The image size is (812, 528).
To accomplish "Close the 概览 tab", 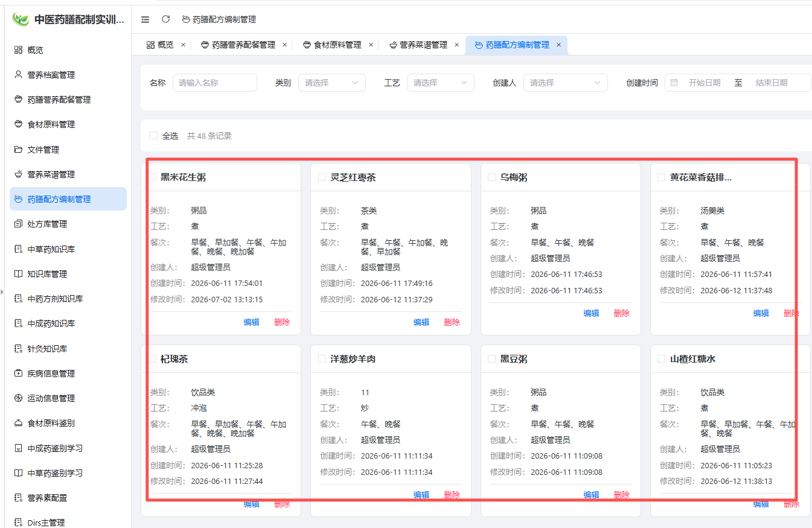I will coord(183,45).
